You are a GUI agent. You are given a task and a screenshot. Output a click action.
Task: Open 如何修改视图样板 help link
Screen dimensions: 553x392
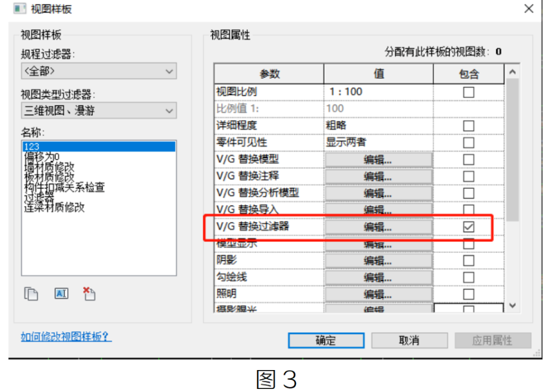(x=66, y=337)
